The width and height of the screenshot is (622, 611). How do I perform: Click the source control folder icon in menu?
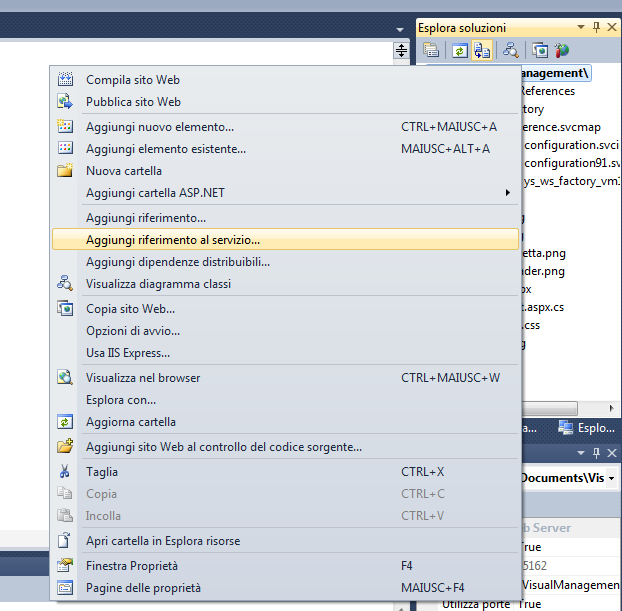pyautogui.click(x=65, y=446)
